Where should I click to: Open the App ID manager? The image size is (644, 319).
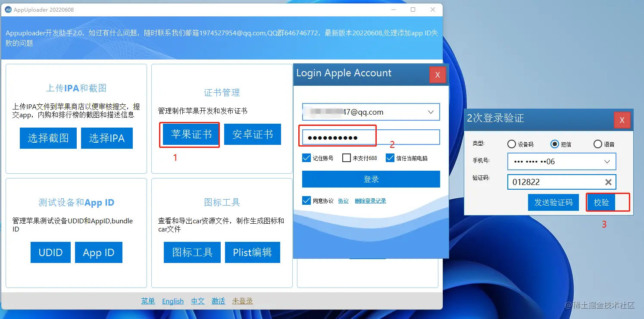coord(98,252)
